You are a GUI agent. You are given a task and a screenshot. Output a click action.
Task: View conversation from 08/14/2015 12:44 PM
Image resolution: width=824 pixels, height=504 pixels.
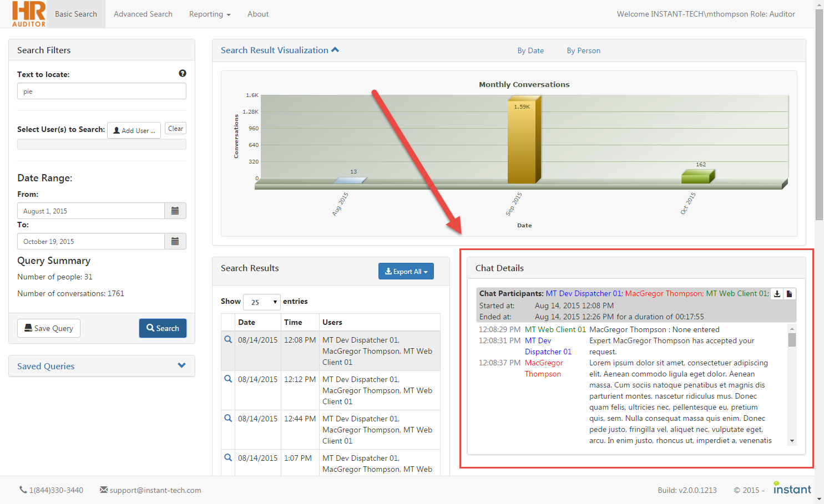point(228,418)
